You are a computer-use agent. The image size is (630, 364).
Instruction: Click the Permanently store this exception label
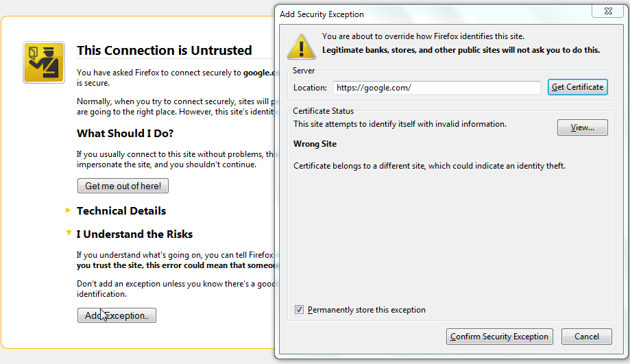[x=366, y=310]
